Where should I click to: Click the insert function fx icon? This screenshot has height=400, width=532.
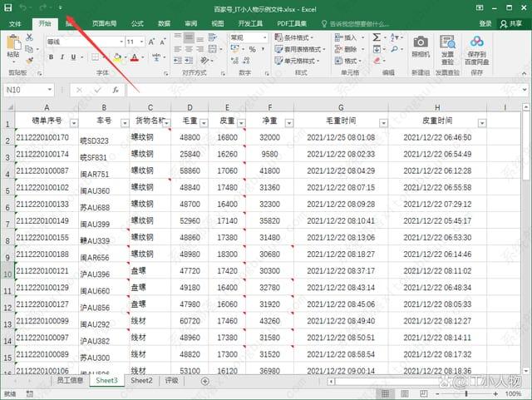point(116,90)
